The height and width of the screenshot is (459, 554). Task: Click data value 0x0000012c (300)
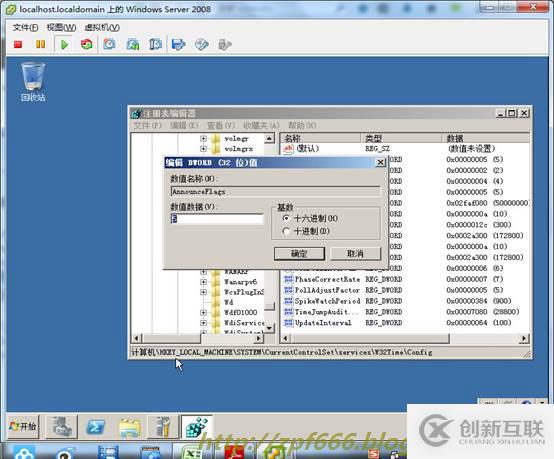tap(479, 225)
